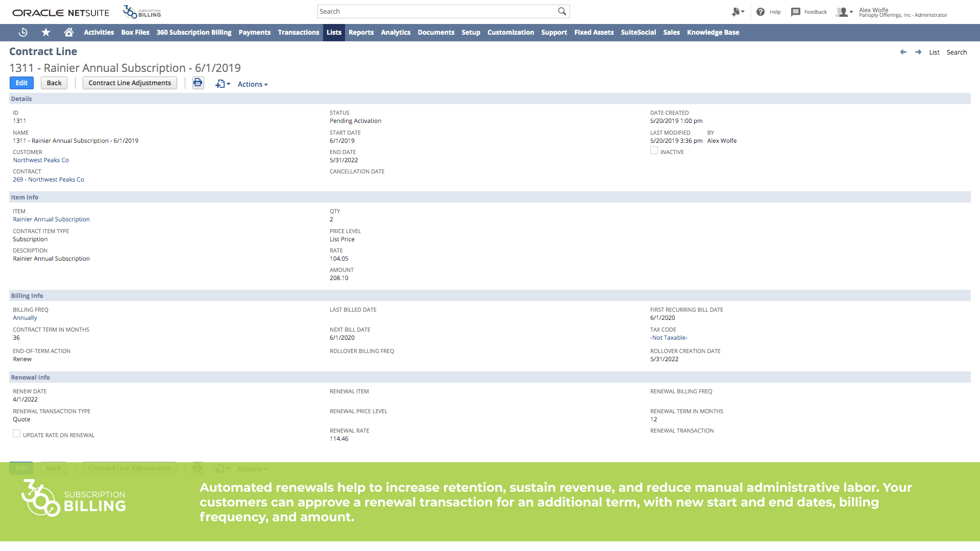Open contract 269 - Northwest Peaks Co
The image size is (980, 551).
pyautogui.click(x=48, y=180)
